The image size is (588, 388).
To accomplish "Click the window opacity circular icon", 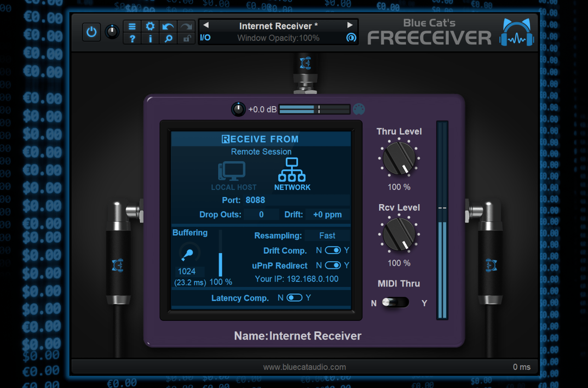I will [351, 37].
